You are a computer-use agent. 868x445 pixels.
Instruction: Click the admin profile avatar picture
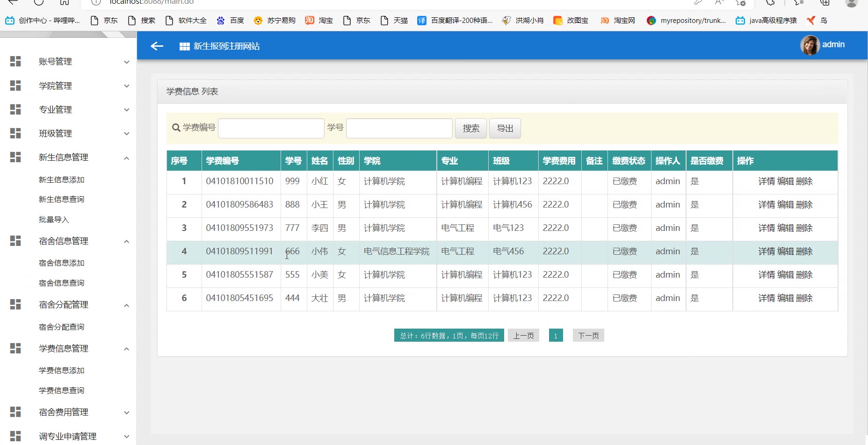(x=810, y=45)
